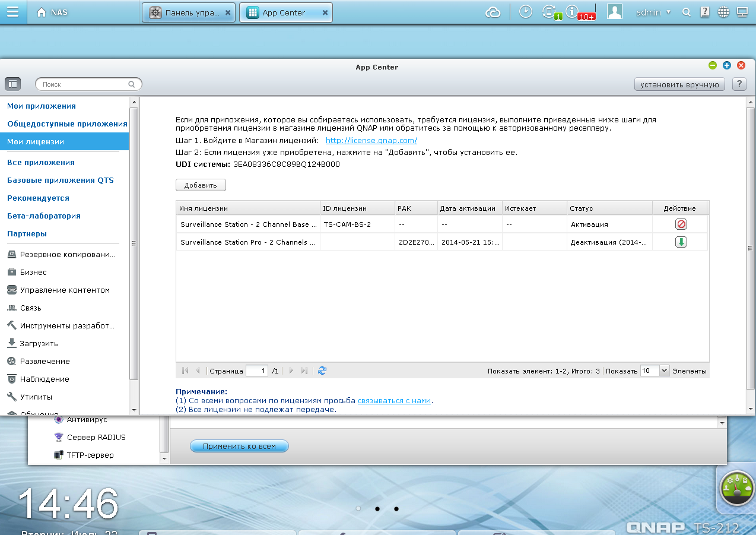Go to previous page of license table
This screenshot has height=535, width=756.
[x=198, y=371]
